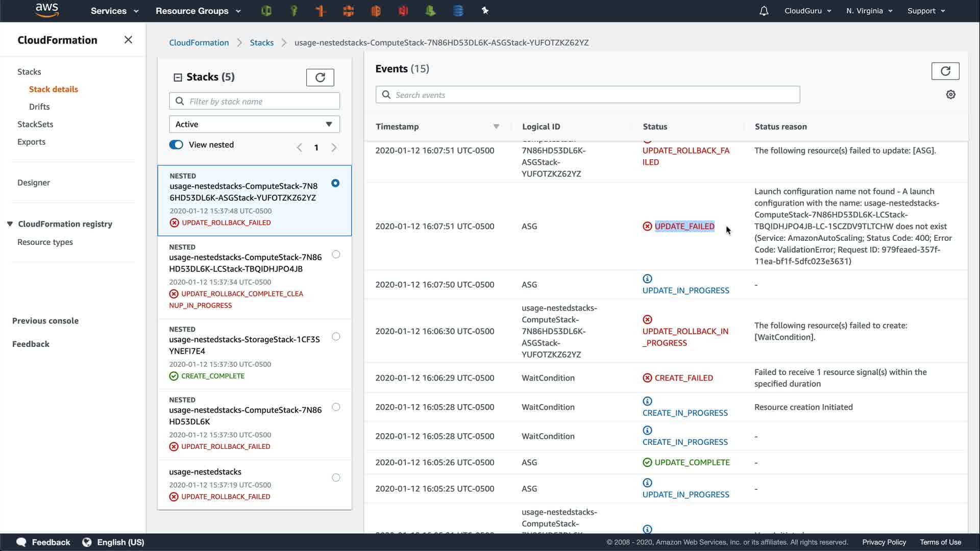
Task: Refresh the Stacks list
Action: [320, 78]
